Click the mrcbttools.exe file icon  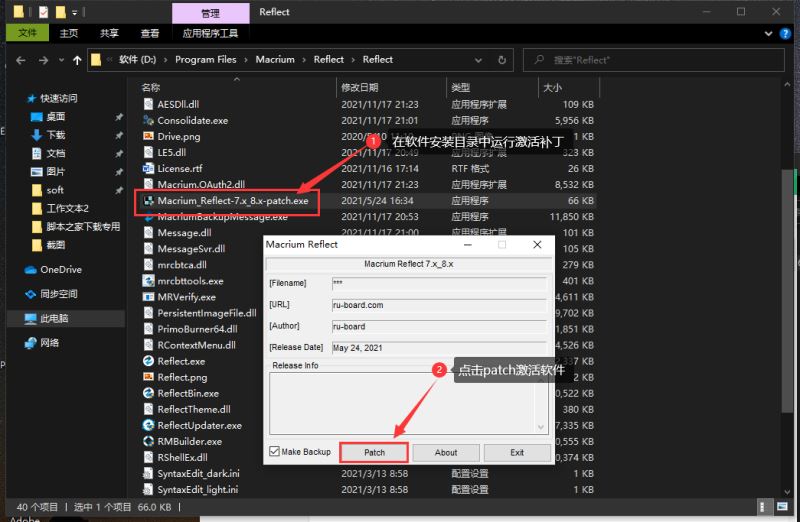click(148, 281)
